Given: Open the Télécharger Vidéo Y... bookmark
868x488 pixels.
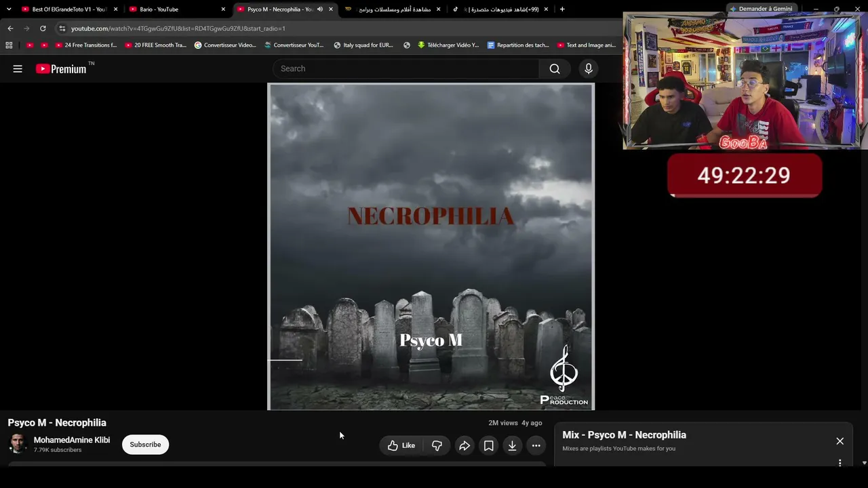Looking at the screenshot, I should coord(448,45).
